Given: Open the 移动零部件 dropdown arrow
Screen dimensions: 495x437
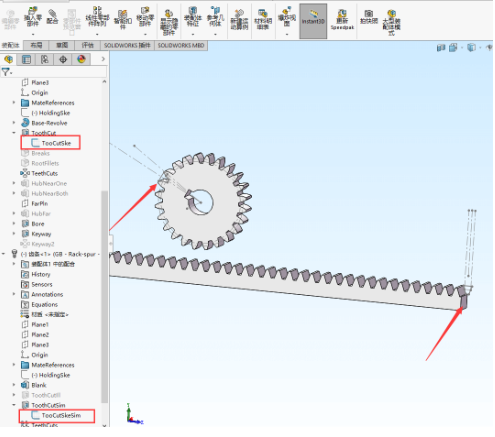Looking at the screenshot, I should pos(145,34).
